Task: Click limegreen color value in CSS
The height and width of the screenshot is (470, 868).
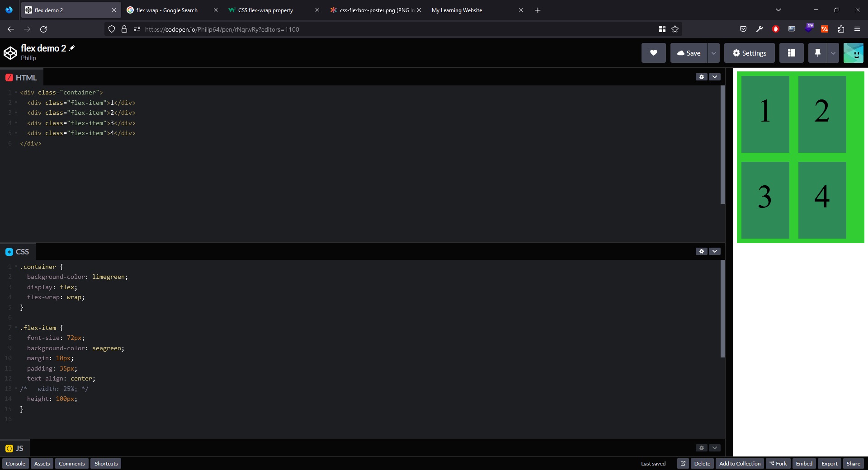Action: [108, 277]
